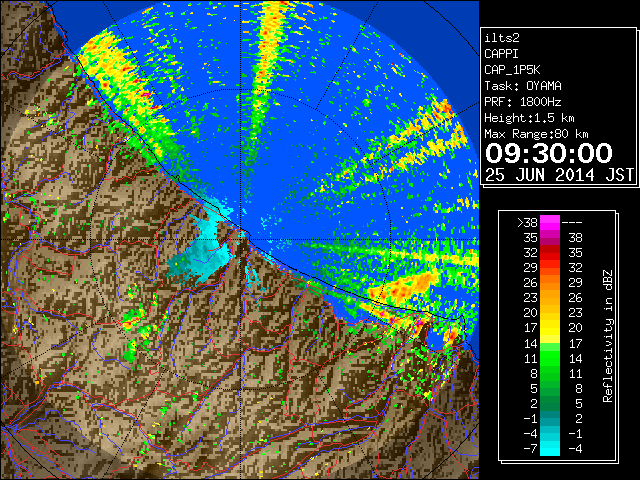Click the CAP_1P5K text
The height and width of the screenshot is (480, 640).
(512, 70)
